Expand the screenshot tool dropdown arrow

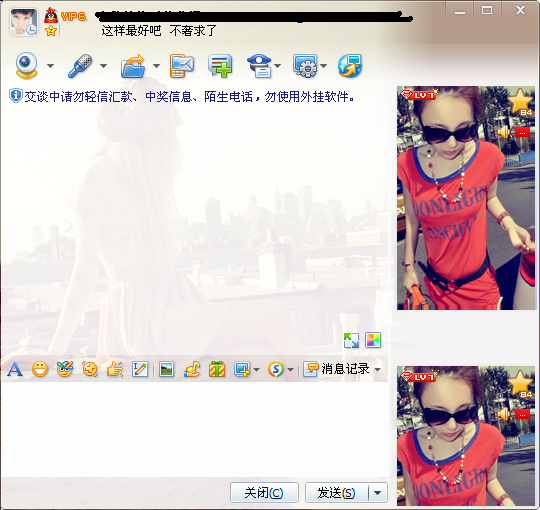coord(256,370)
